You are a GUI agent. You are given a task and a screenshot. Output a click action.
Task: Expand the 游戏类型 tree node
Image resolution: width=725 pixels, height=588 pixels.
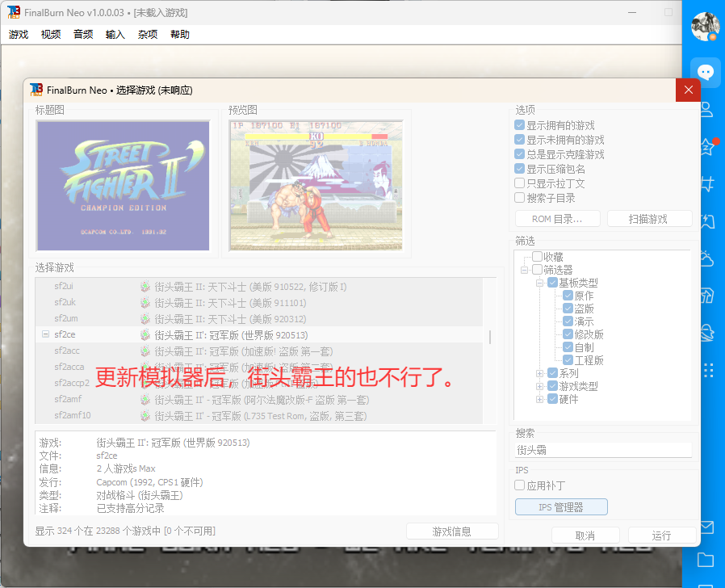tap(539, 386)
